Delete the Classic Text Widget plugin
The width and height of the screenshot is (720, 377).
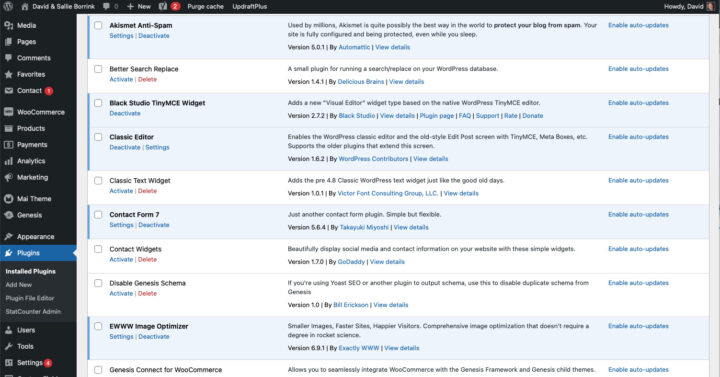point(147,191)
